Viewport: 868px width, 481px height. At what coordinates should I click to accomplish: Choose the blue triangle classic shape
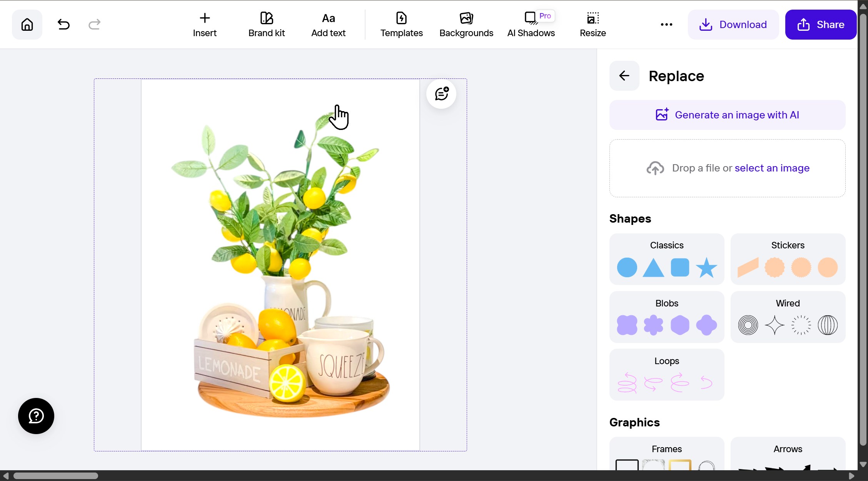point(653,268)
